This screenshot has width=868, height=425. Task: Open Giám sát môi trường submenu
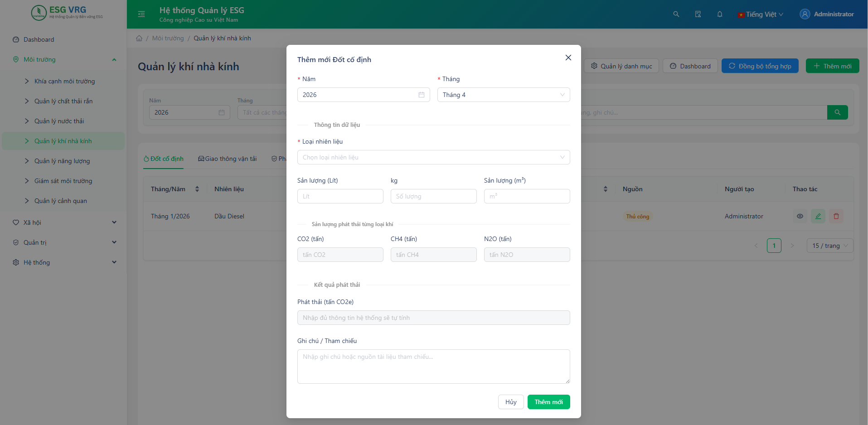63,181
